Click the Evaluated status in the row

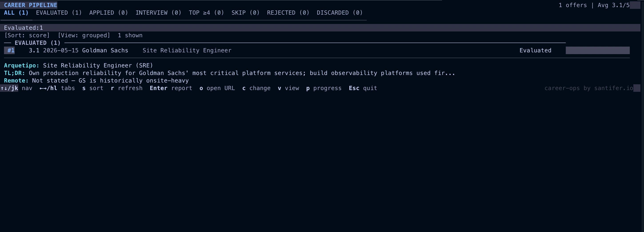(x=535, y=50)
